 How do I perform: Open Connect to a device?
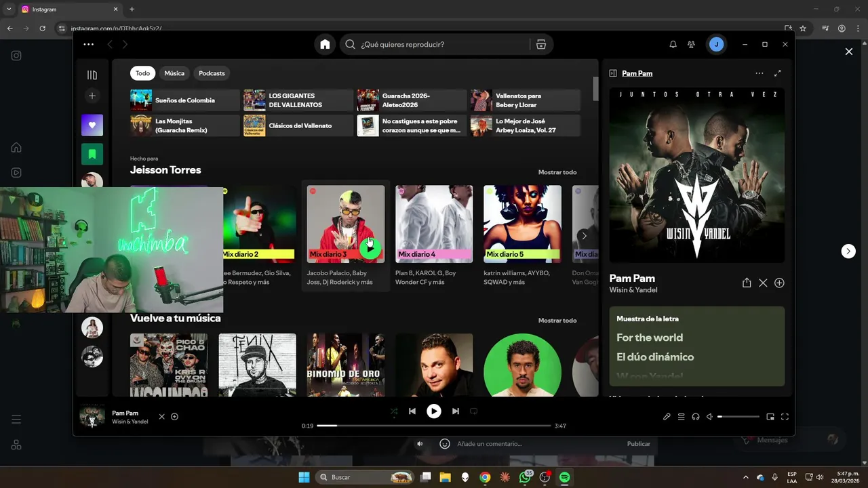[696, 417]
